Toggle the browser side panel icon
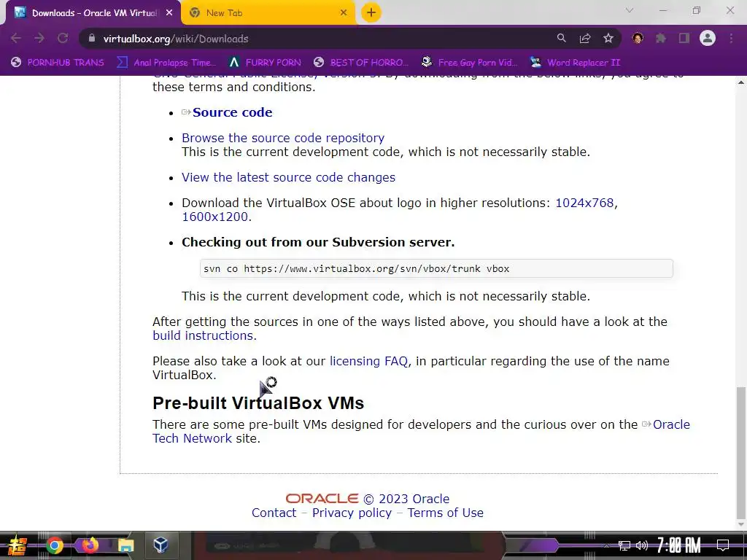Viewport: 747px width, 560px height. (x=684, y=38)
